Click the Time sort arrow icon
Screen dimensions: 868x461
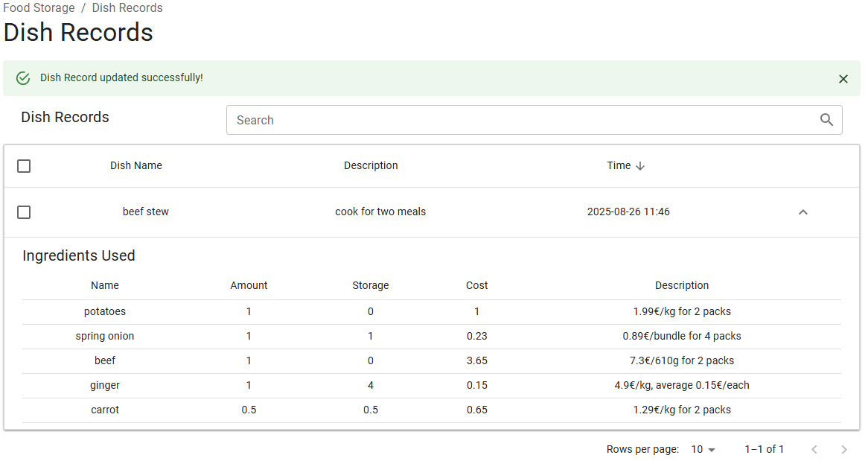pyautogui.click(x=640, y=166)
